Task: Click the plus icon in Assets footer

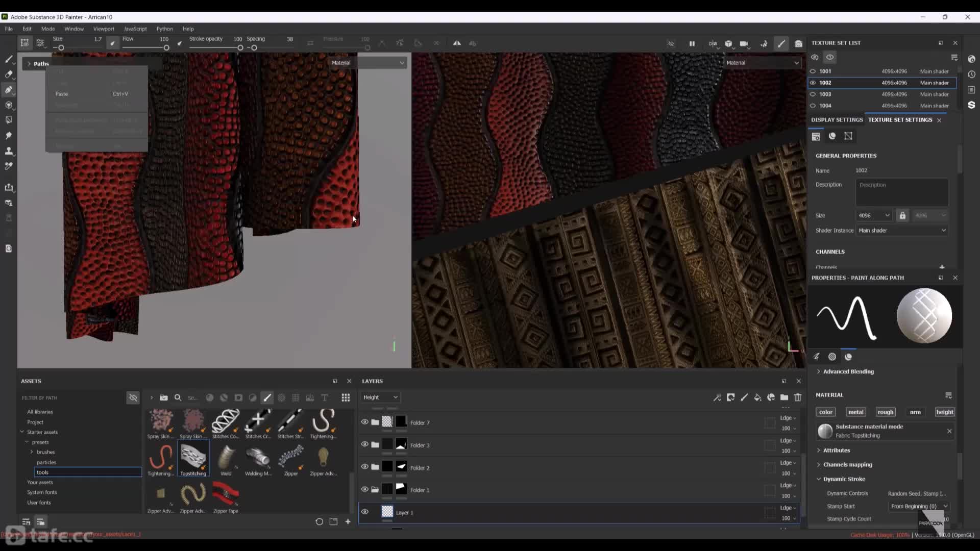Action: tap(348, 522)
